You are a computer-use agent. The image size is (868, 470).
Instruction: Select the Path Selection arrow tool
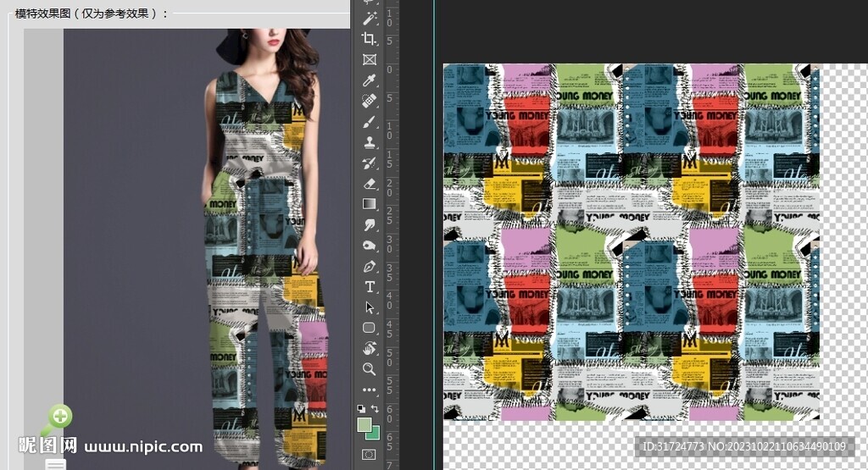370,307
